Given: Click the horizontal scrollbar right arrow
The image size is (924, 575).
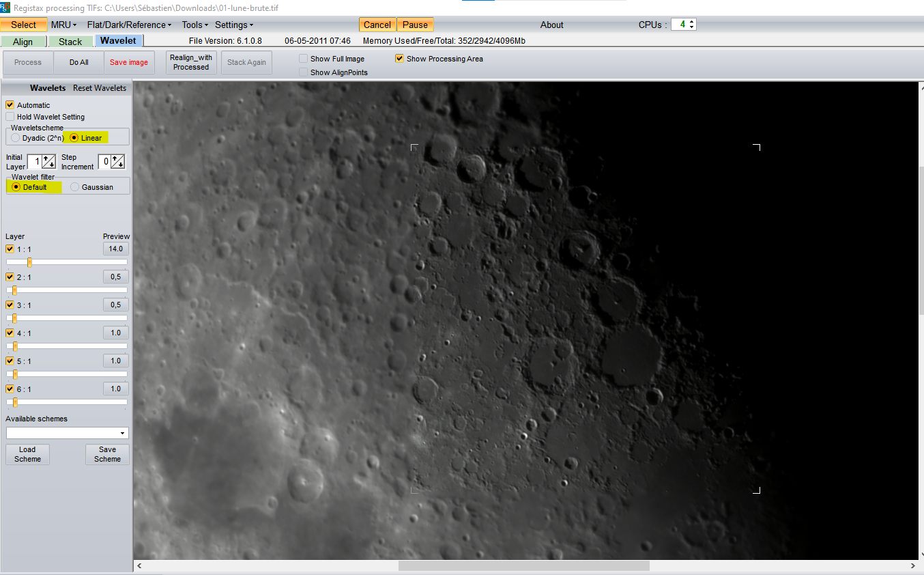Looking at the screenshot, I should click(x=914, y=565).
